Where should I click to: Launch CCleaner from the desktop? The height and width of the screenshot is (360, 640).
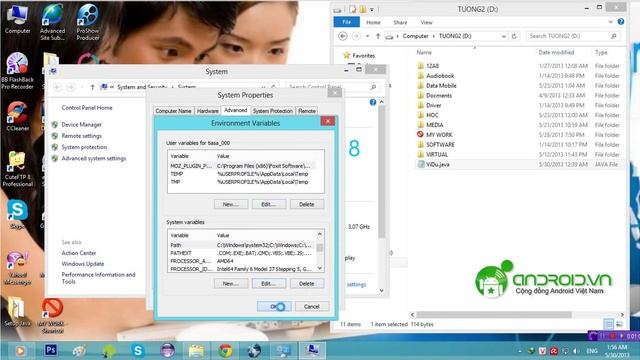[17, 116]
